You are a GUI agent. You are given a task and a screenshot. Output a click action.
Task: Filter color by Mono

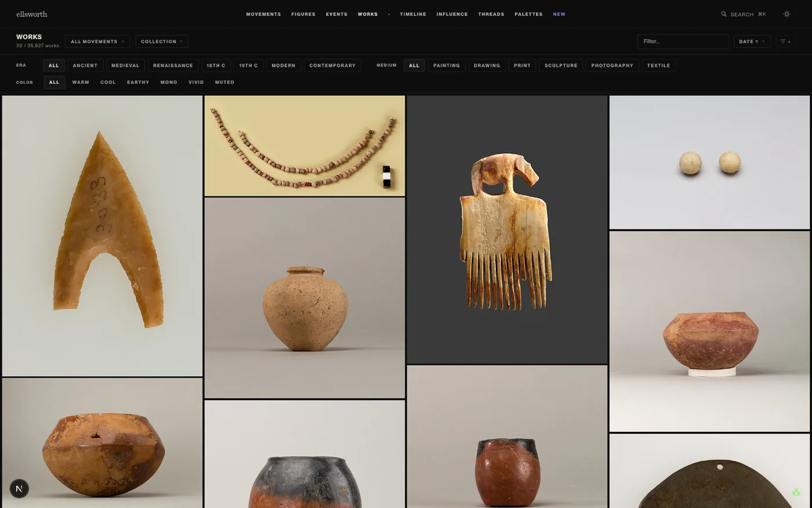pyautogui.click(x=169, y=82)
